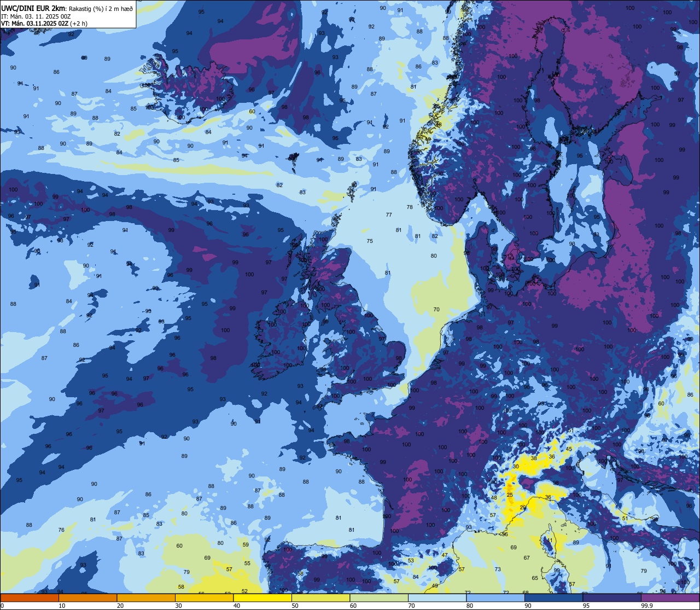Image resolution: width=700 pixels, height=610 pixels.
Task: Click the legend tick label 60
Action: click(353, 606)
